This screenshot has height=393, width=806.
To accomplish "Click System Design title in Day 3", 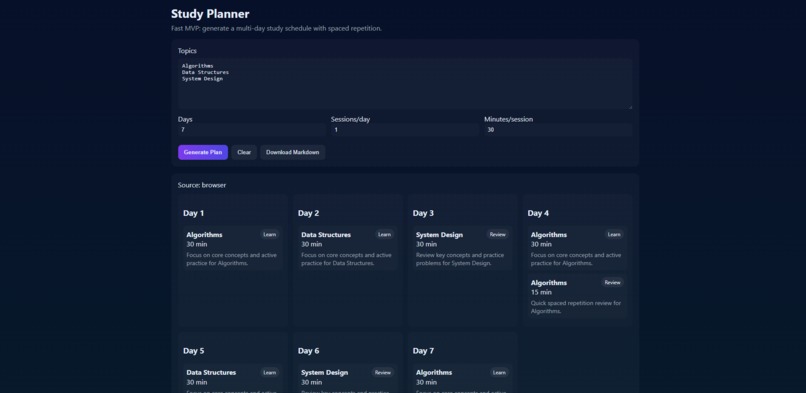I will point(439,235).
